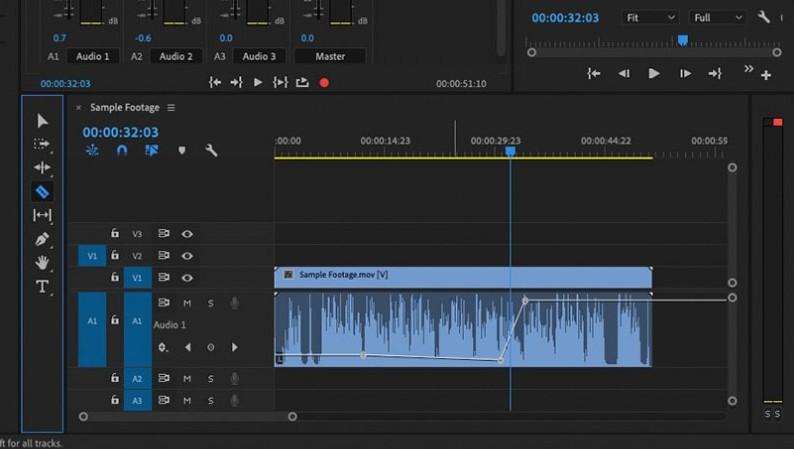The height and width of the screenshot is (449, 794).
Task: Click the program monitor timecode field
Action: pos(565,18)
